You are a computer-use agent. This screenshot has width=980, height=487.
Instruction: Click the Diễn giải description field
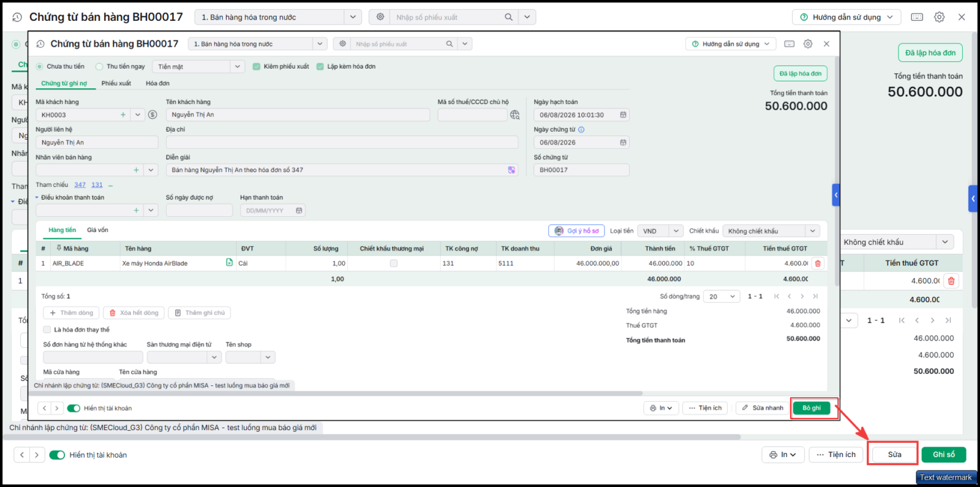tap(342, 170)
